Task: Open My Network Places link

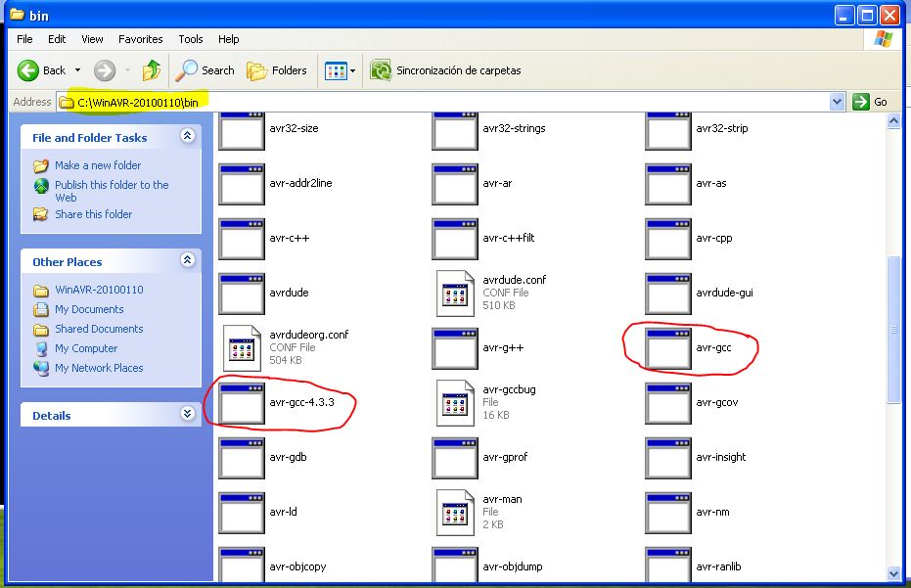Action: 99,369
